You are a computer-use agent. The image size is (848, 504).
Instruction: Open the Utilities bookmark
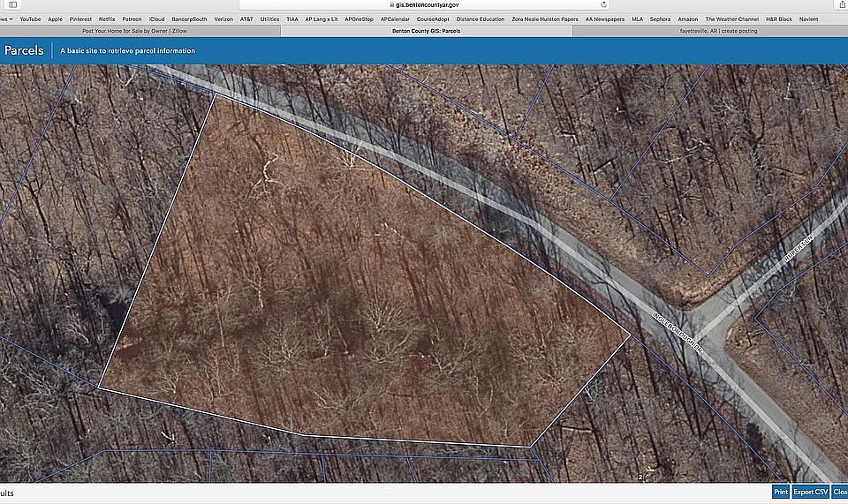pyautogui.click(x=270, y=19)
